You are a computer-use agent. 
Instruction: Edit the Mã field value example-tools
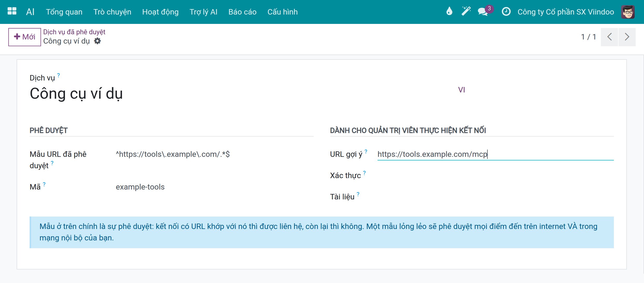pyautogui.click(x=214, y=187)
